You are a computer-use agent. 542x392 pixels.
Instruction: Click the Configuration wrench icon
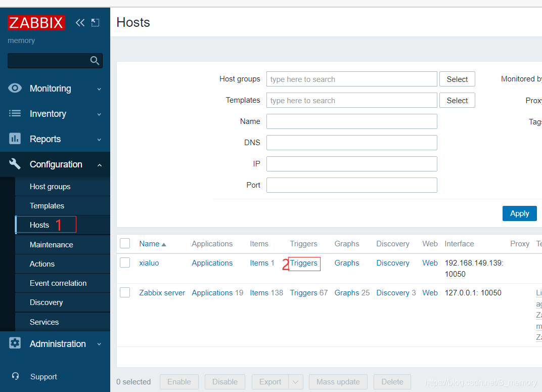coord(15,164)
